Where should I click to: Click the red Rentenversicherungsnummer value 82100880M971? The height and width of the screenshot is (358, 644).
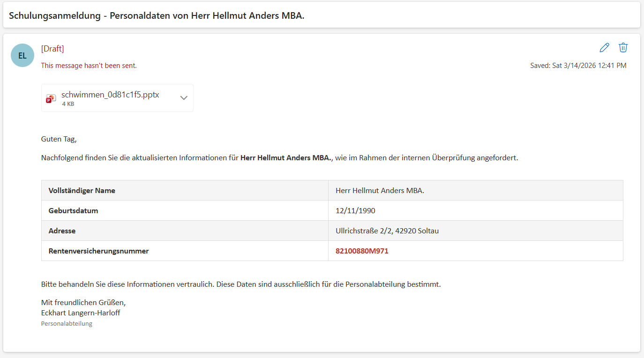(x=362, y=251)
